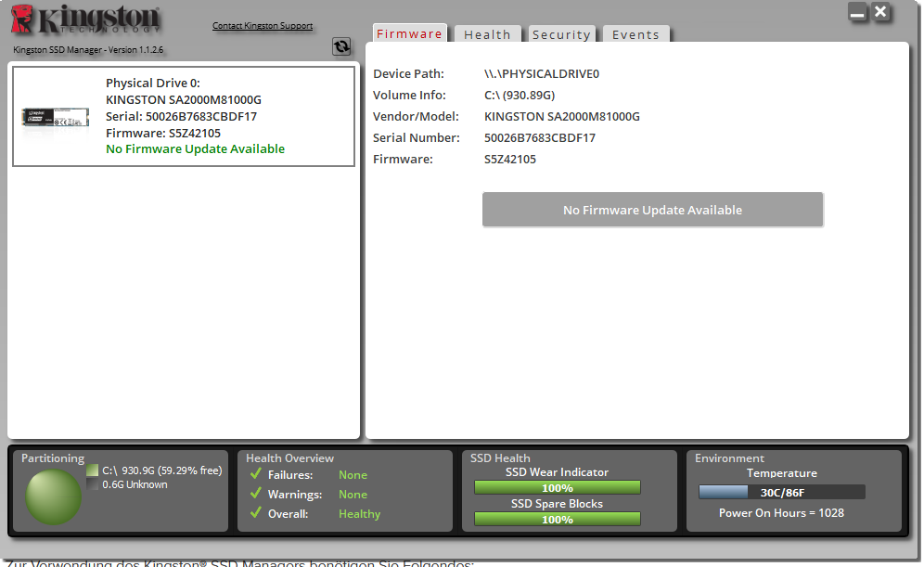
Task: Open the Security tab
Action: tap(561, 33)
